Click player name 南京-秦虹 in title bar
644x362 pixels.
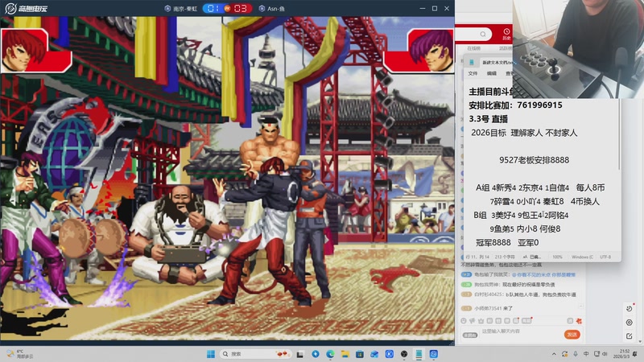(185, 9)
